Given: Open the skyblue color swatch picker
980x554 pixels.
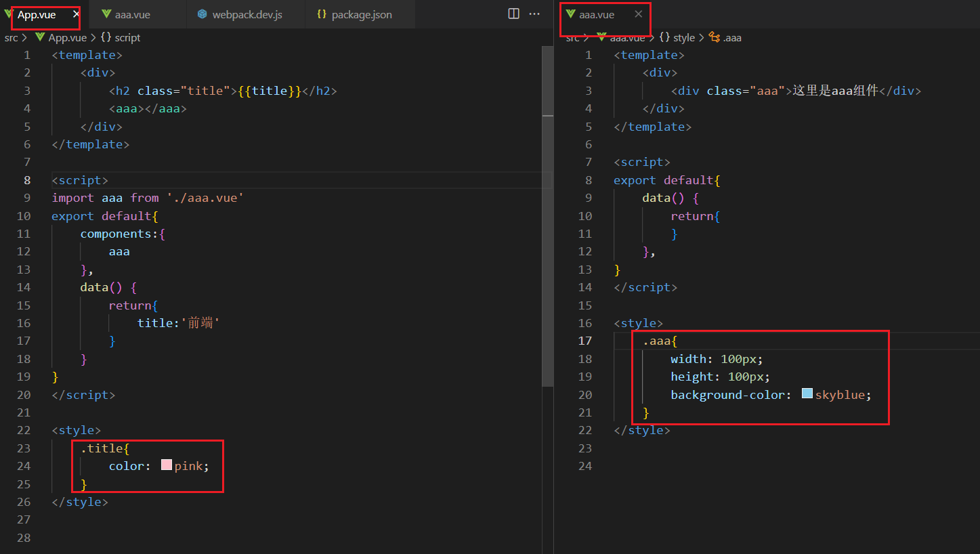Looking at the screenshot, I should tap(807, 393).
